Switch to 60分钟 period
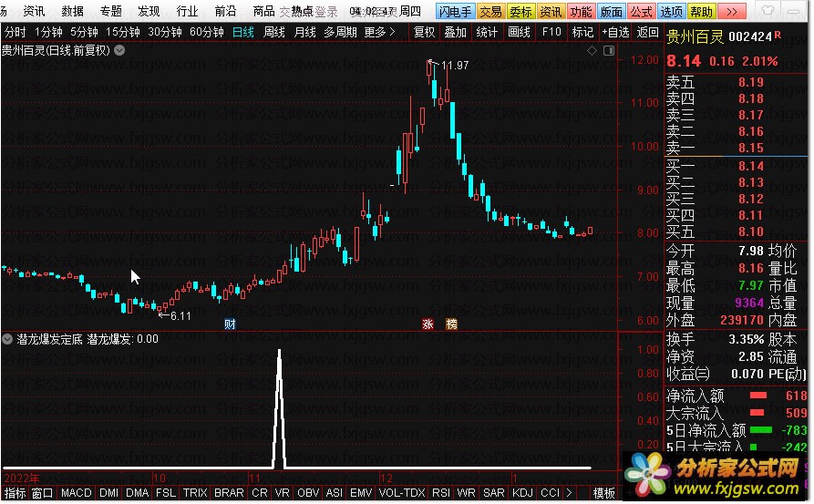Screen dimensions: 814x504 pos(207,32)
